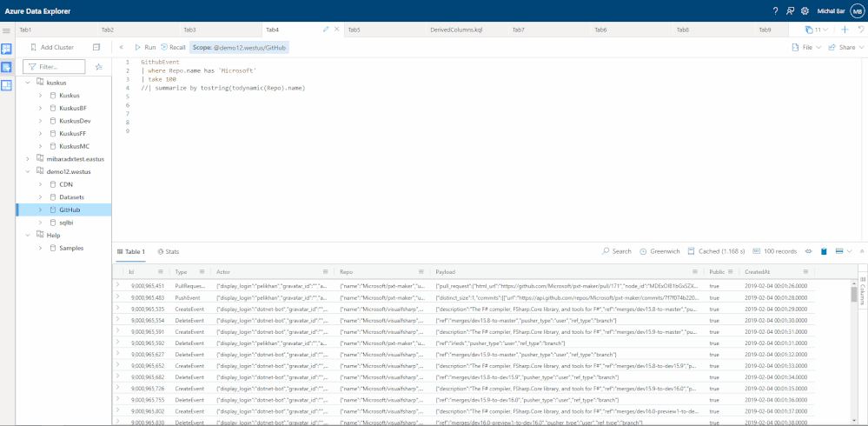Expand the KuskusDev database

point(40,121)
